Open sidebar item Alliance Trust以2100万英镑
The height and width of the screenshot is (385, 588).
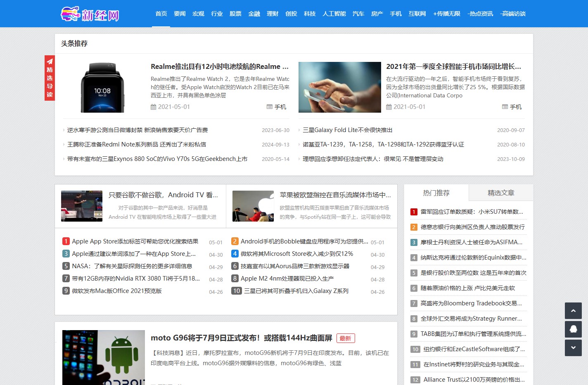[474, 380]
